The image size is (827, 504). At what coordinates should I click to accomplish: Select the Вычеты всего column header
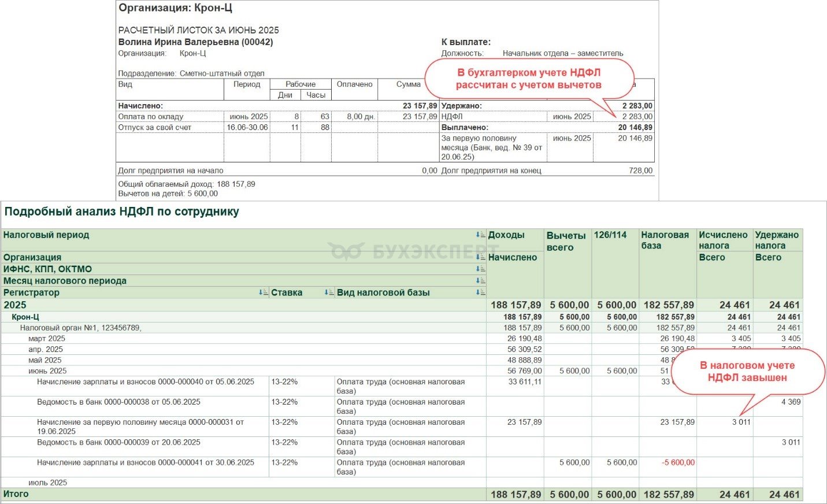coord(566,241)
